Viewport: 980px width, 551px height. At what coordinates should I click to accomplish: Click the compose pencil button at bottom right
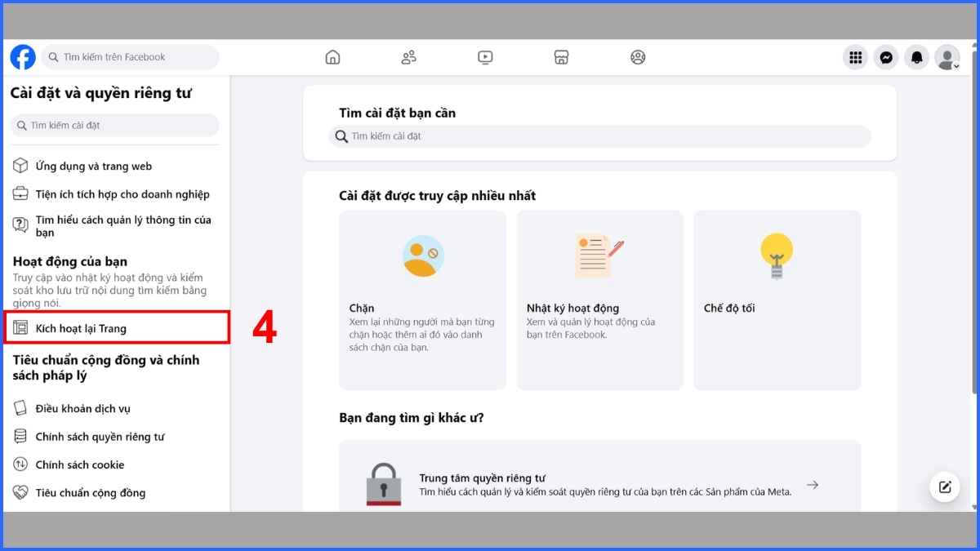pyautogui.click(x=945, y=487)
